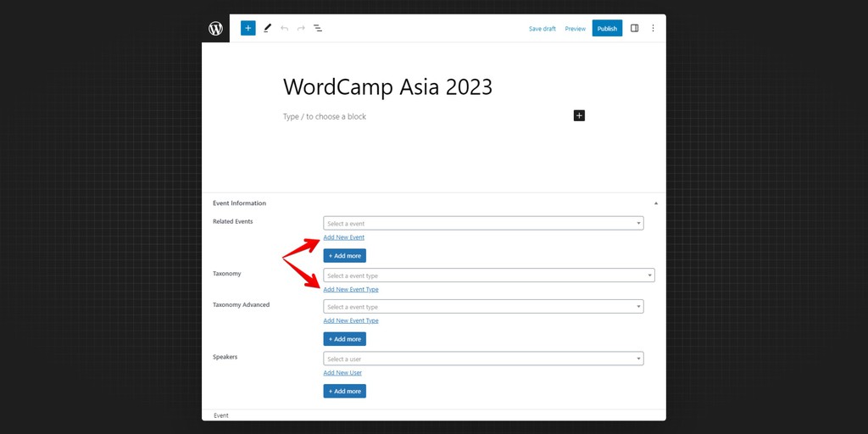Open the Taxonomy event type dropdown
The image size is (868, 434).
coord(489,275)
